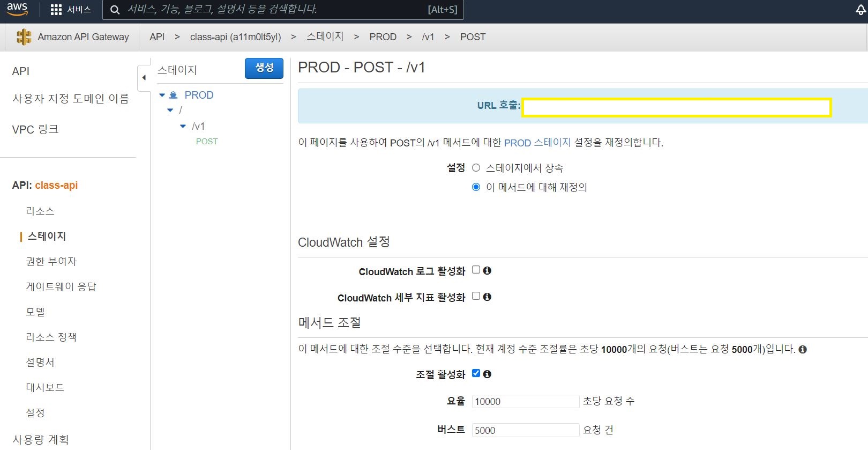Screen dimensions: 868x450
Task: Go to API in left navigation
Action: pos(21,71)
